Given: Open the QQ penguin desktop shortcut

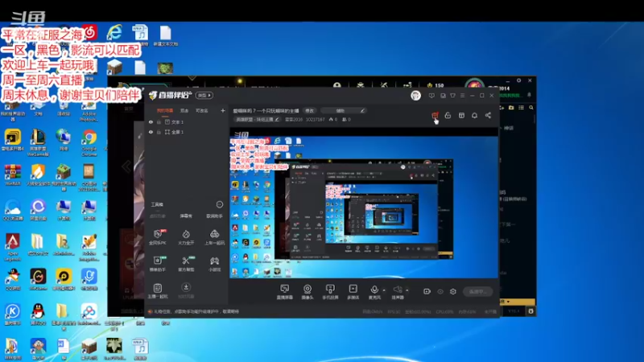Looking at the screenshot, I should coord(38,315).
